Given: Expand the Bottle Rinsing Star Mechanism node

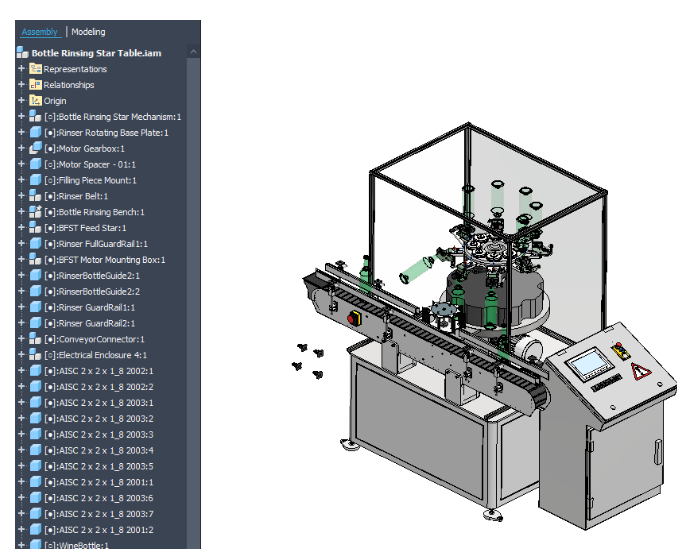Looking at the screenshot, I should [x=21, y=117].
